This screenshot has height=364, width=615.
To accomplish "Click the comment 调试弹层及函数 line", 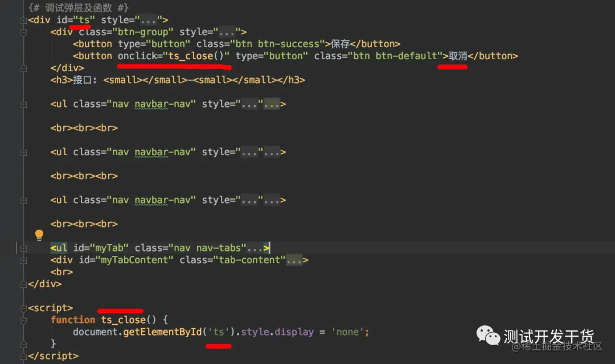I will [79, 8].
